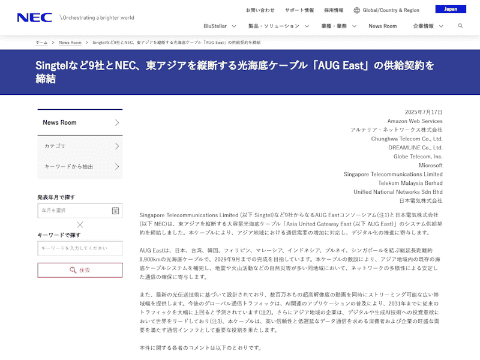The height and width of the screenshot is (360, 480).
Task: Expand the 製品・ソリューション menu
Action: click(279, 26)
